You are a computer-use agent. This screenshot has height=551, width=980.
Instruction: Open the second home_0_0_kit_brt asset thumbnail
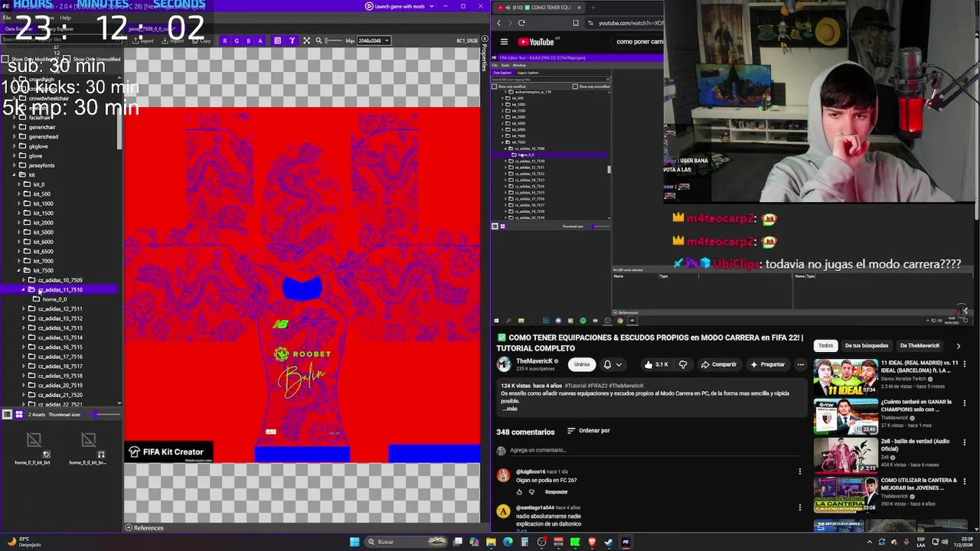(88, 448)
